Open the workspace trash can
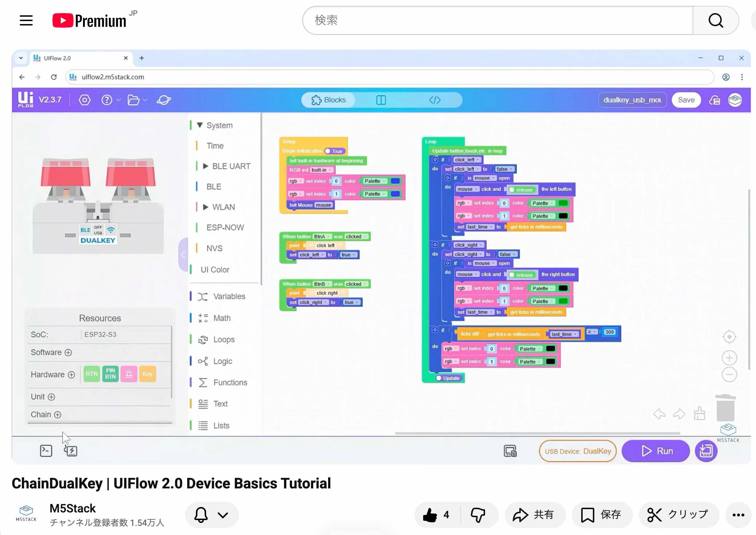The height and width of the screenshot is (535, 756). tap(725, 408)
